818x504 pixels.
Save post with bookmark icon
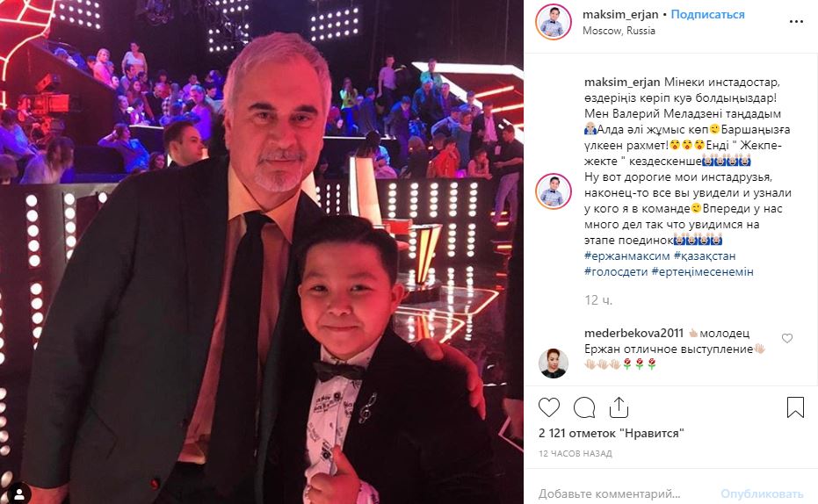pyautogui.click(x=795, y=407)
